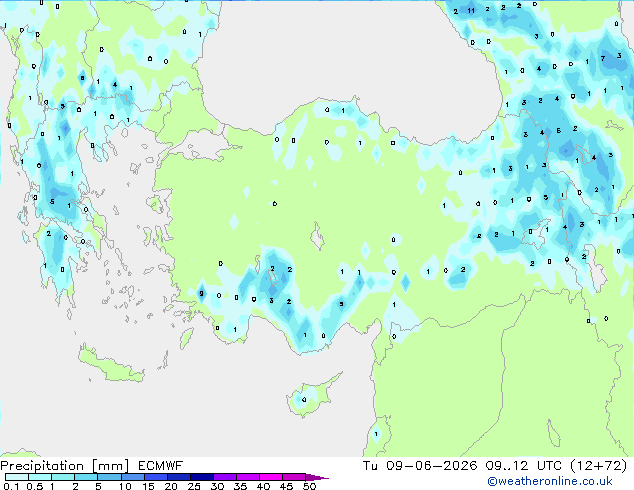Pick the 5 to 10 mm legend swatch
The width and height of the screenshot is (634, 490).
coord(110,477)
